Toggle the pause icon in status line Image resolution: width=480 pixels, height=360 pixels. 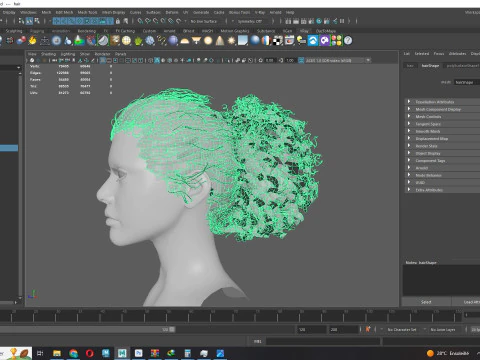point(342,21)
